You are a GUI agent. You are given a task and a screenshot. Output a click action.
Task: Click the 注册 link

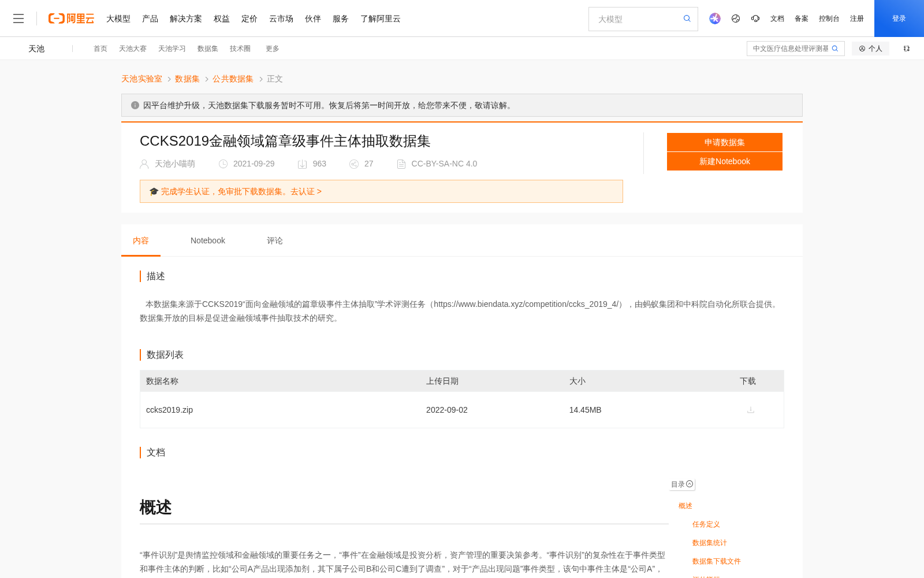coord(857,18)
